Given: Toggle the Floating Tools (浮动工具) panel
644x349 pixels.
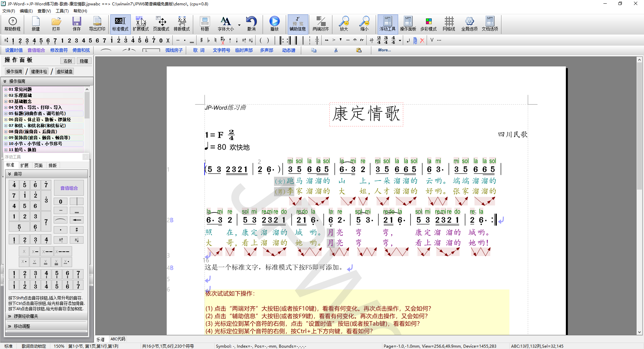Looking at the screenshot, I should (387, 23).
